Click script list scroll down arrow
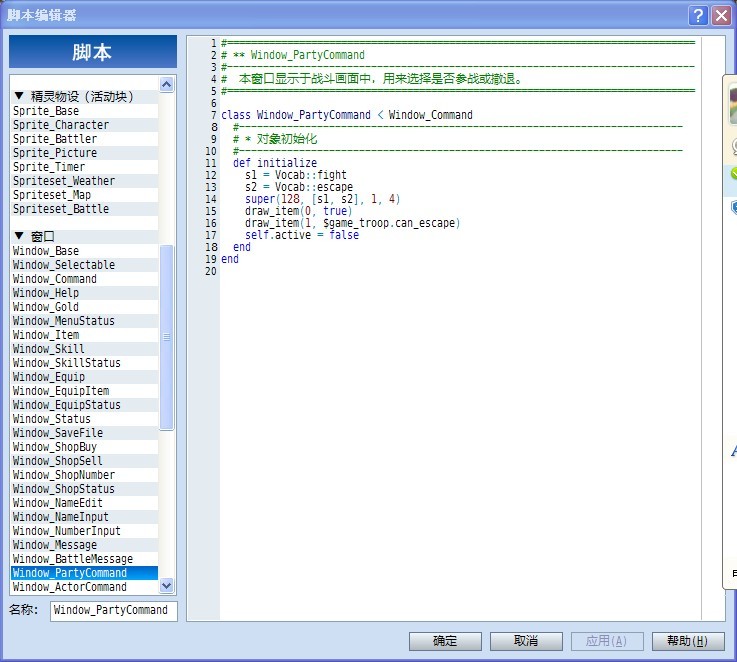737x662 pixels. 166,585
